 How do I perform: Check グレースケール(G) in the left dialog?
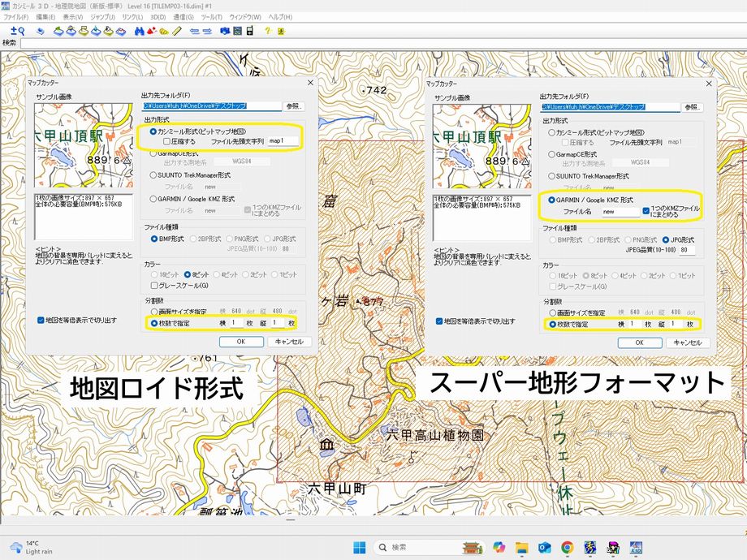(x=154, y=286)
